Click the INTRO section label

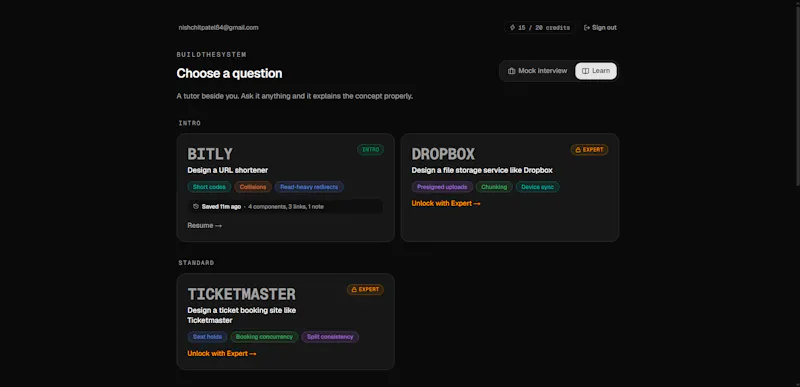click(x=190, y=123)
